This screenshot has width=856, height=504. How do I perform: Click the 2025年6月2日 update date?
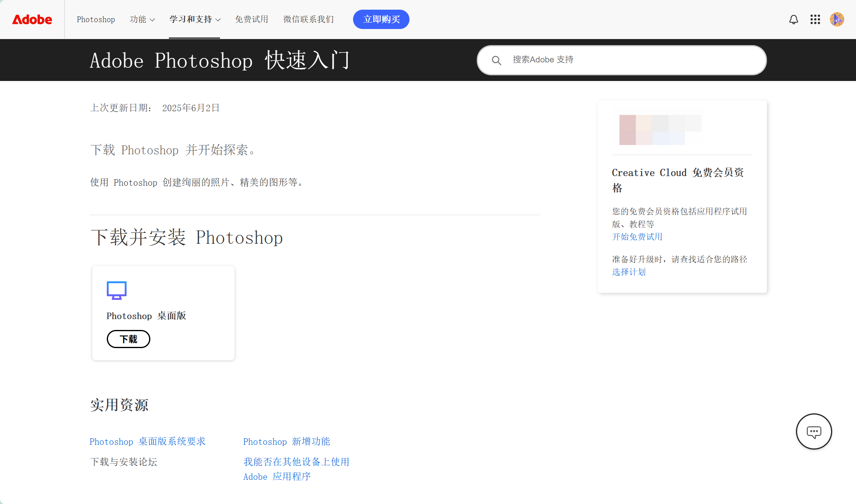(191, 108)
